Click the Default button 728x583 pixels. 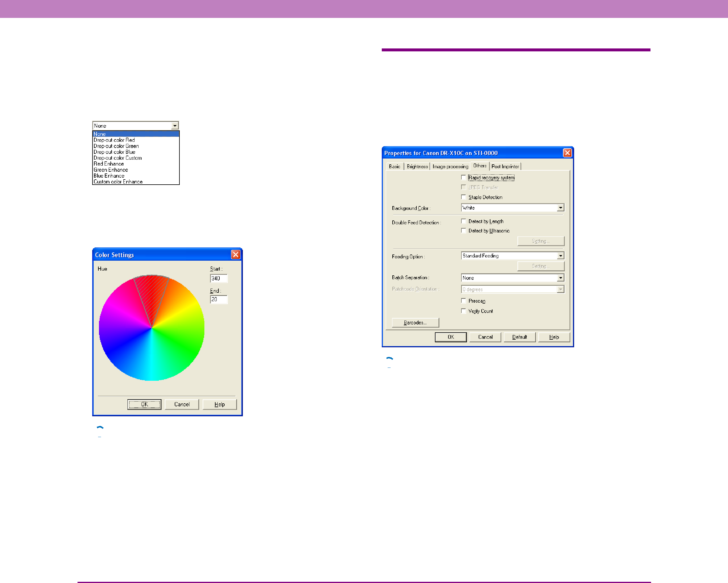519,337
